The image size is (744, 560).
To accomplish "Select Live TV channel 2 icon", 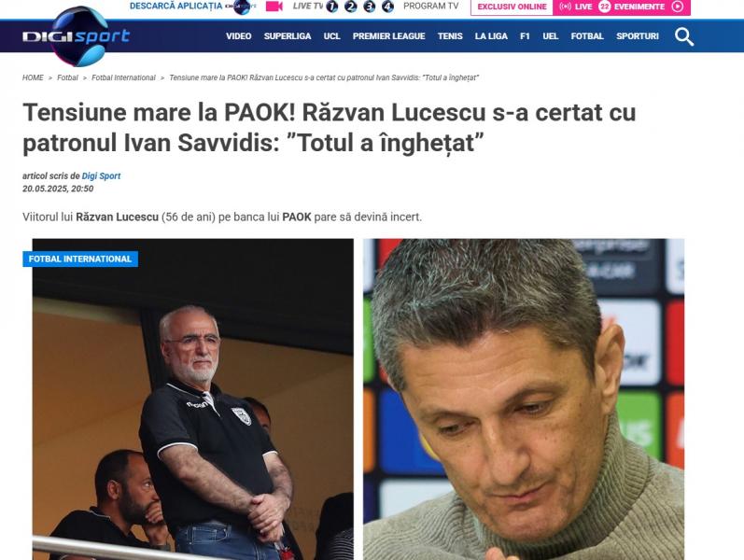I will click(x=351, y=7).
